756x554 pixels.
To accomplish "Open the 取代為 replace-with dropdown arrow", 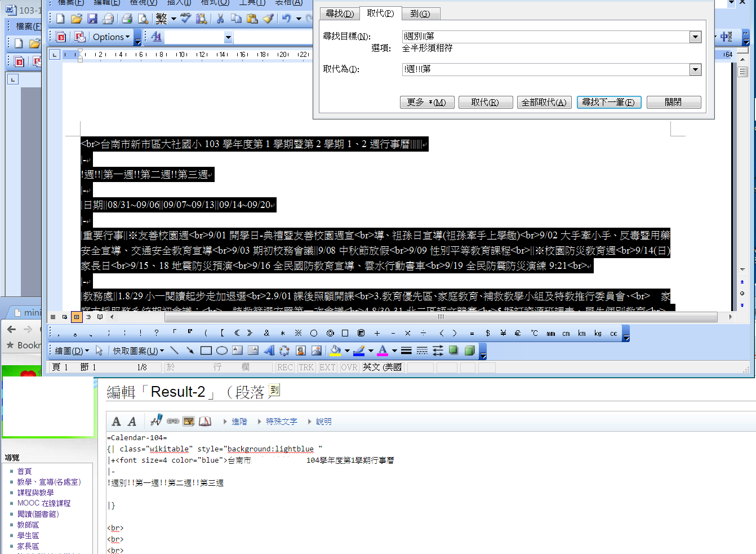I will 695,69.
